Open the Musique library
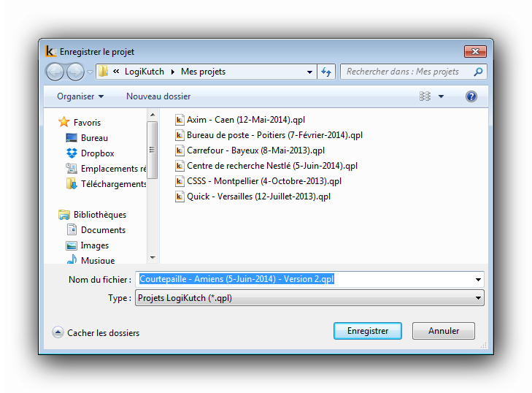532x393 pixels. [98, 260]
